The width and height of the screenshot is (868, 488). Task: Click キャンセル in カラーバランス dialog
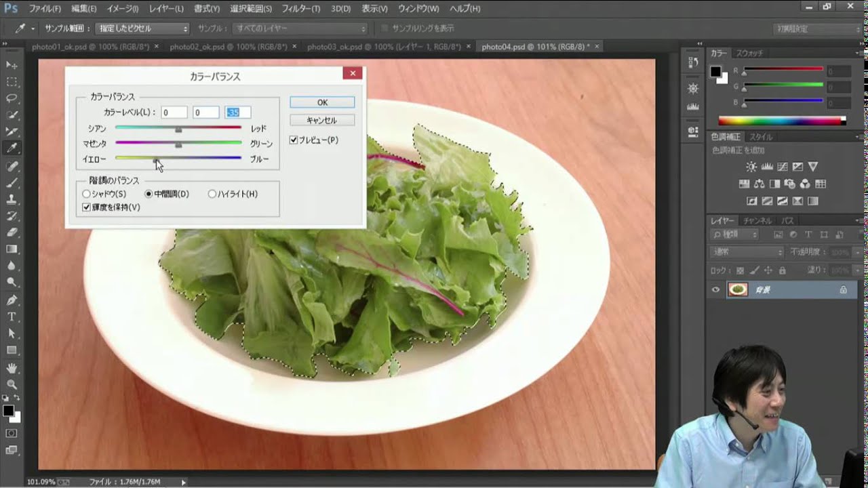pos(322,120)
